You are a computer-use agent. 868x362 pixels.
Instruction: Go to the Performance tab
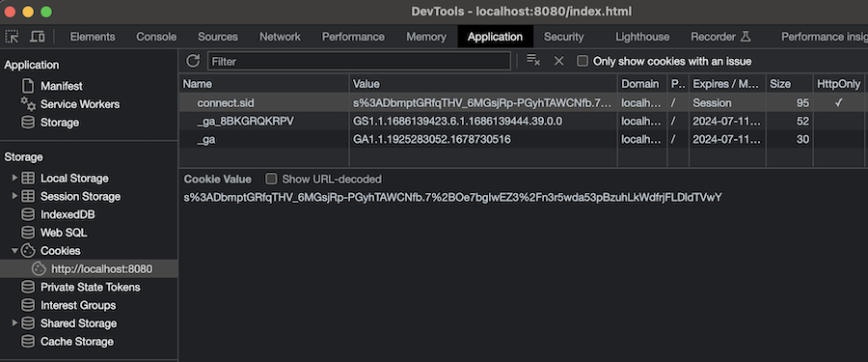353,37
